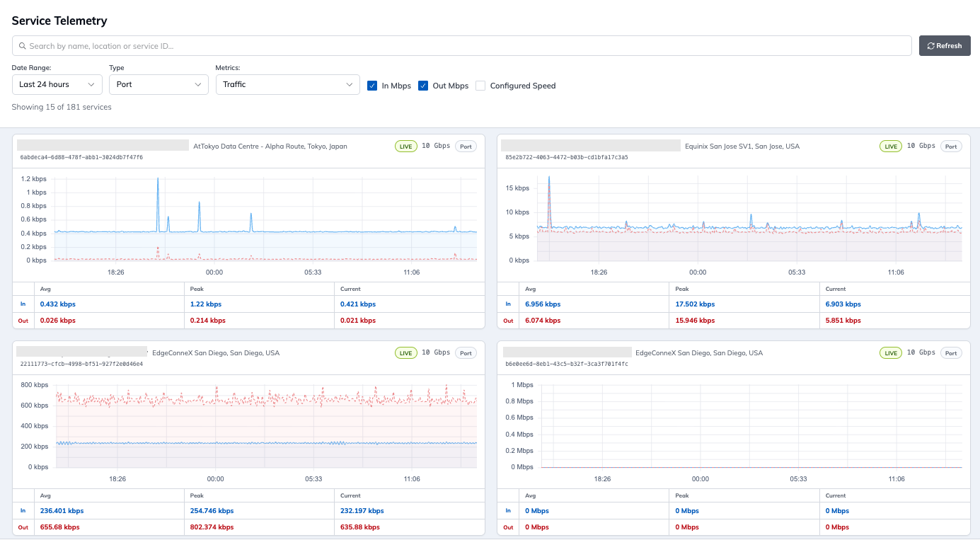Uncheck the Out Mbps checkbox
The width and height of the screenshot is (980, 540).
pyautogui.click(x=423, y=86)
